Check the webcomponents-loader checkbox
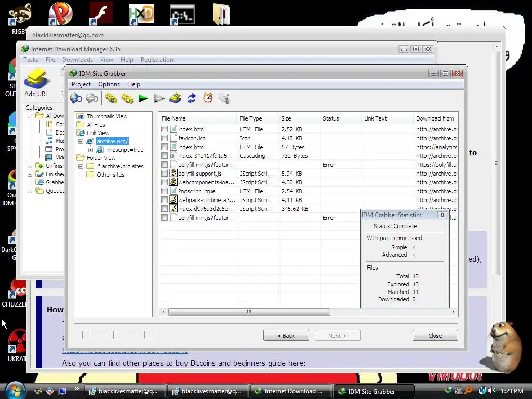Viewport: 532px width, 399px height. [x=165, y=182]
